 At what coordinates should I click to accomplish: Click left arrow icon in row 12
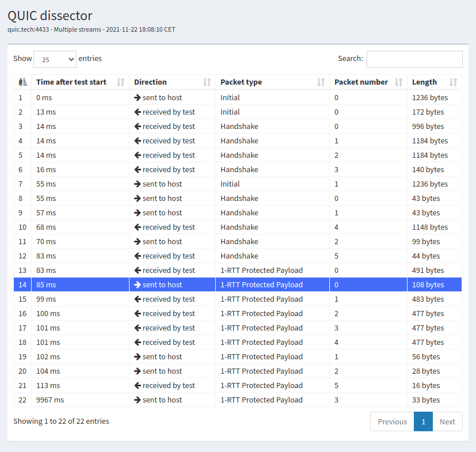click(138, 256)
